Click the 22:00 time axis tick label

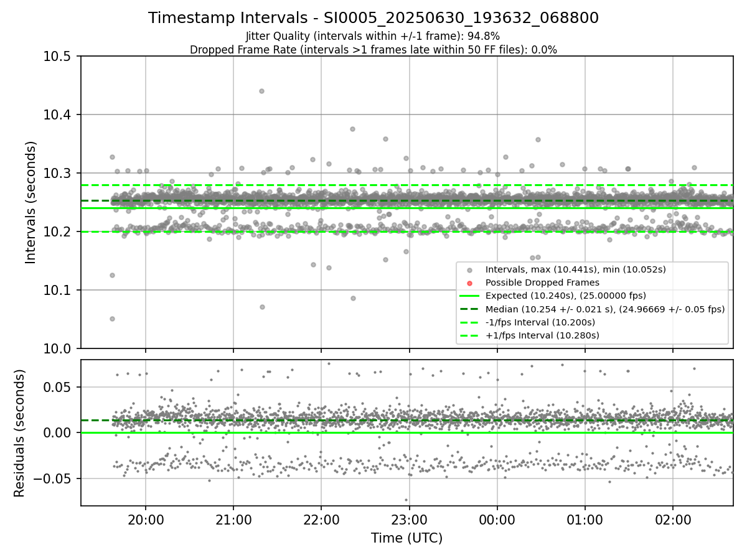pos(321,520)
